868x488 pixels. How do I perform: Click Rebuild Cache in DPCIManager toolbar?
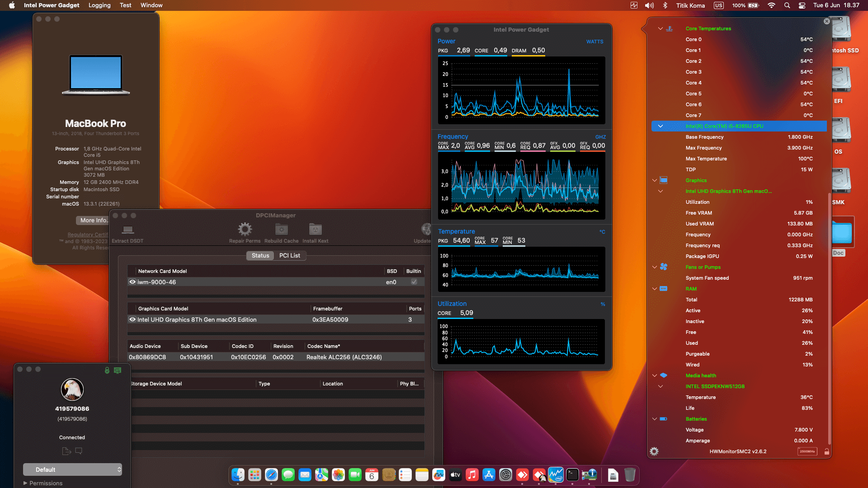pos(281,233)
